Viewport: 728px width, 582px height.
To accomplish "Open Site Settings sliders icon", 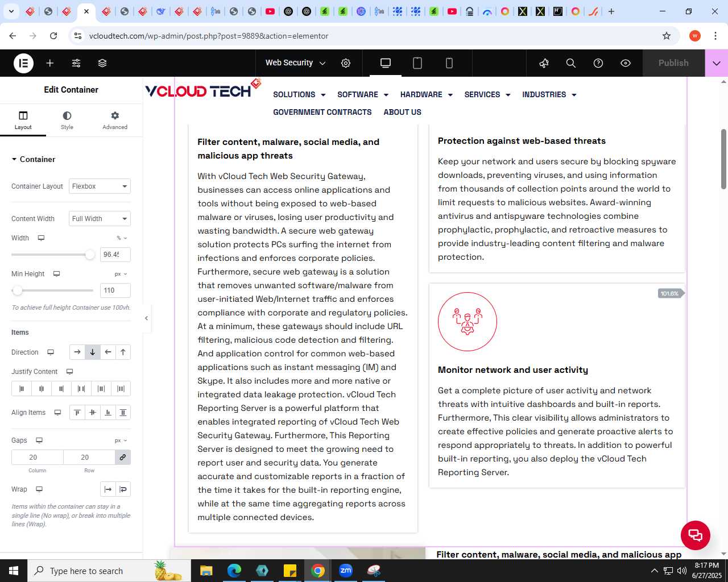I will point(76,63).
